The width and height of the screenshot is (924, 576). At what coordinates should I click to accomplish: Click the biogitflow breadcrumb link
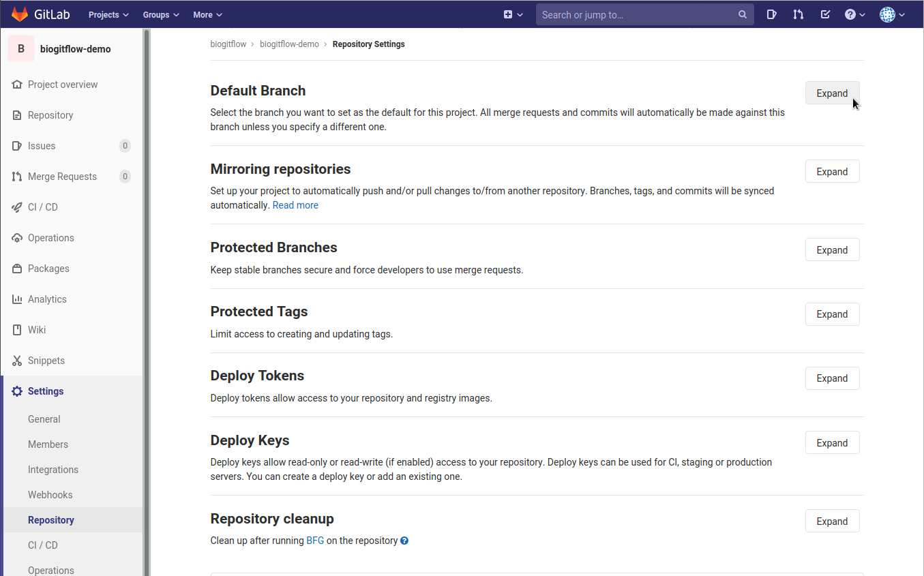[x=228, y=44]
